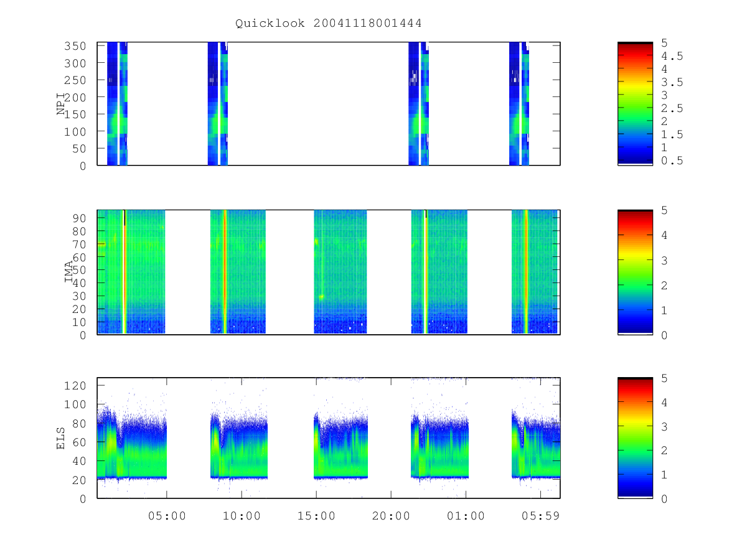Click the middle ELS data block near 15:00
Viewport: 747px width, 560px height.
point(341,448)
